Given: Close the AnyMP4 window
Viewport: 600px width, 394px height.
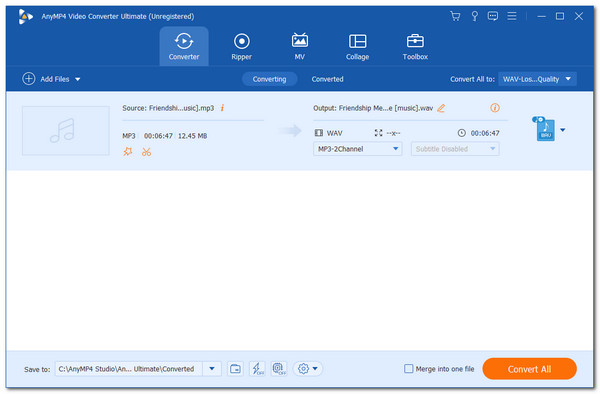Looking at the screenshot, I should (x=579, y=16).
